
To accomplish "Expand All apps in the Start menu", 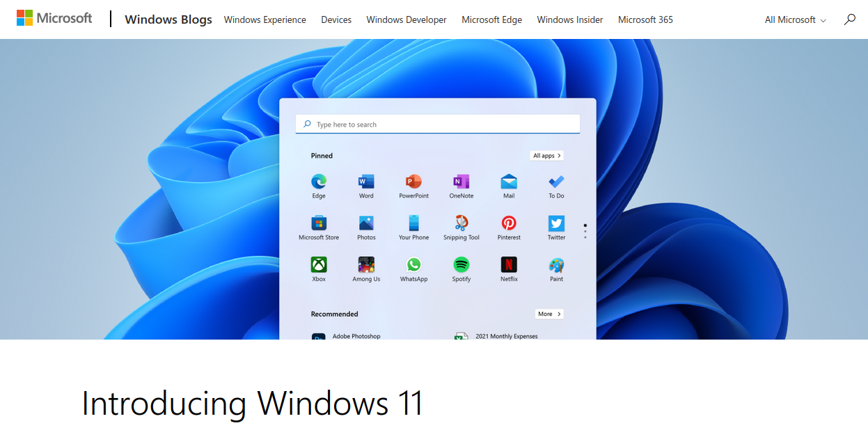I will [546, 155].
